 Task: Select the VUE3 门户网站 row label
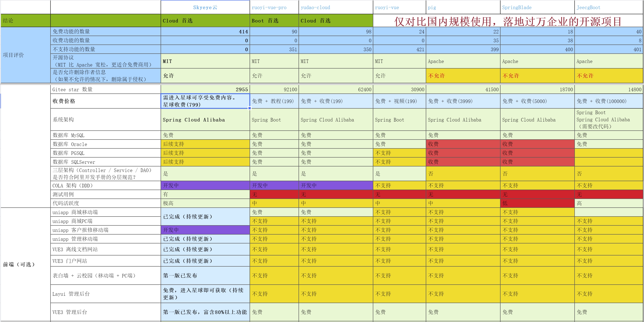[x=105, y=261]
